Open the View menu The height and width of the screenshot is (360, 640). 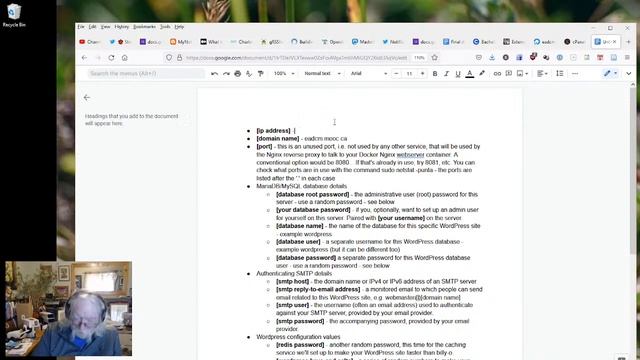pyautogui.click(x=105, y=27)
